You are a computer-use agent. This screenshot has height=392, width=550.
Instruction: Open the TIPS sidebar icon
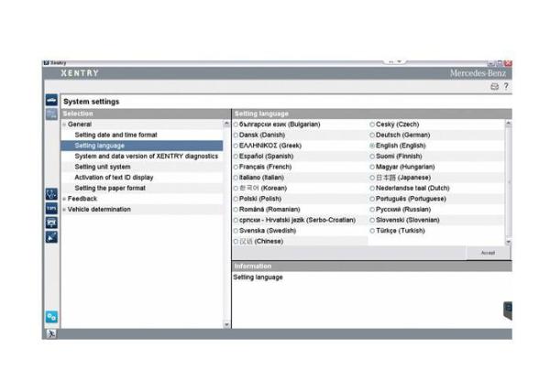point(51,209)
